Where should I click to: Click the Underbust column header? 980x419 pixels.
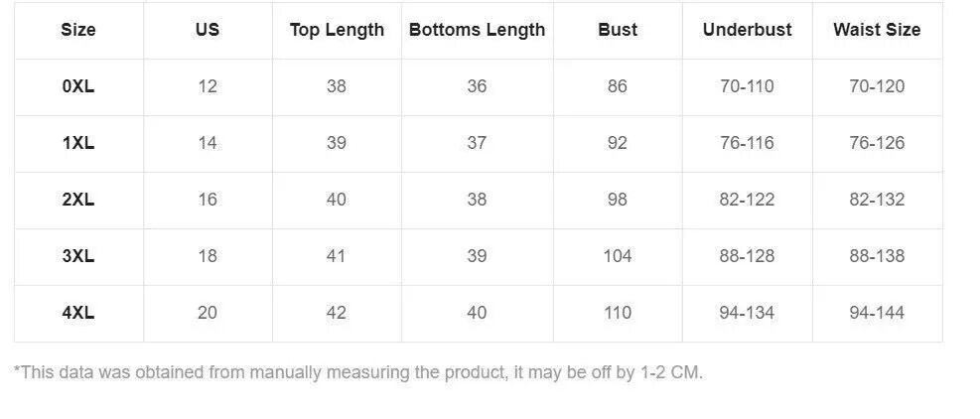(747, 30)
